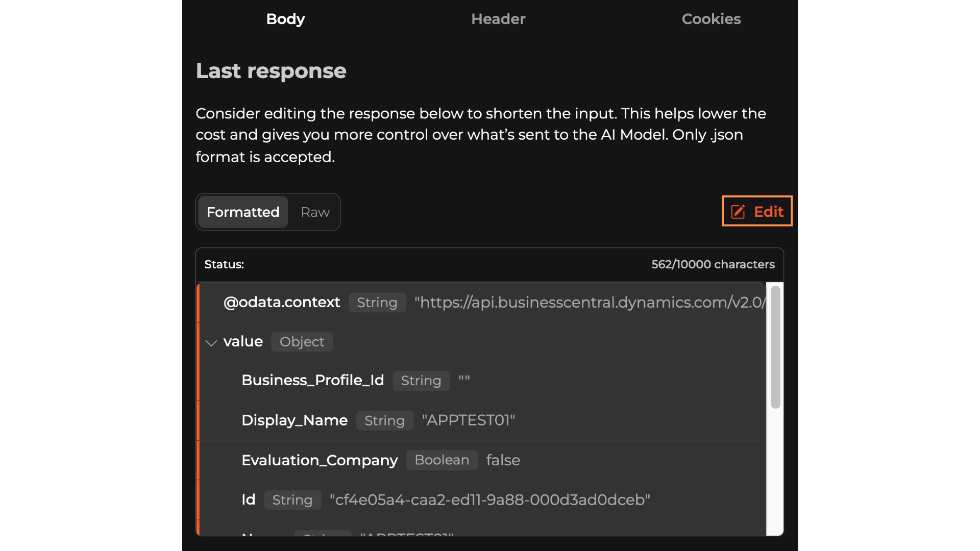Select the Business_Profile_Id field row

312,380
